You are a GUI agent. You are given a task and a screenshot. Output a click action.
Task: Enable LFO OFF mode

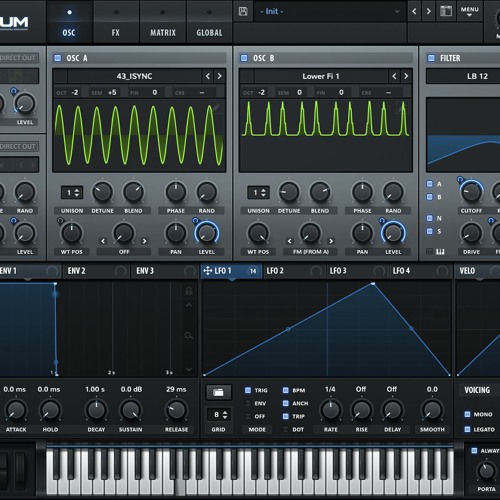coord(248,416)
